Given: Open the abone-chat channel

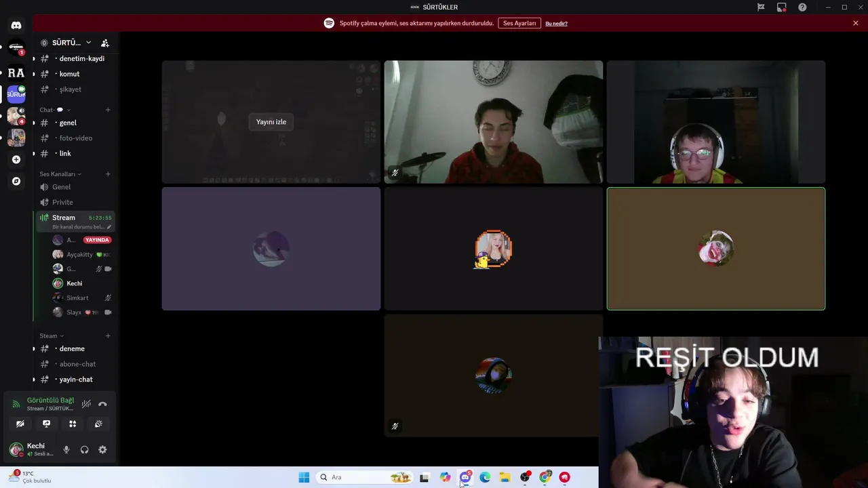Looking at the screenshot, I should 75,364.
